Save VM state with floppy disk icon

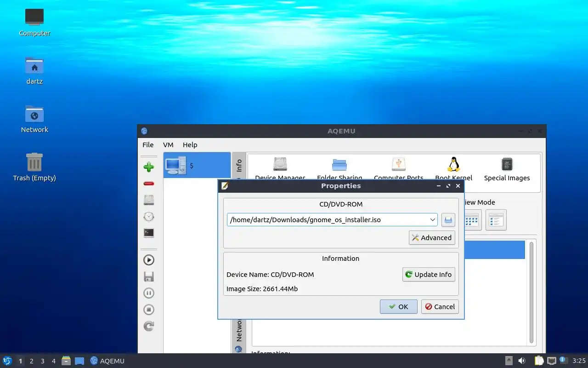[x=148, y=276]
